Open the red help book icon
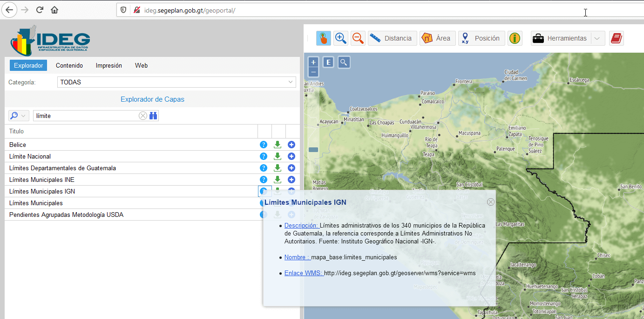 [616, 38]
